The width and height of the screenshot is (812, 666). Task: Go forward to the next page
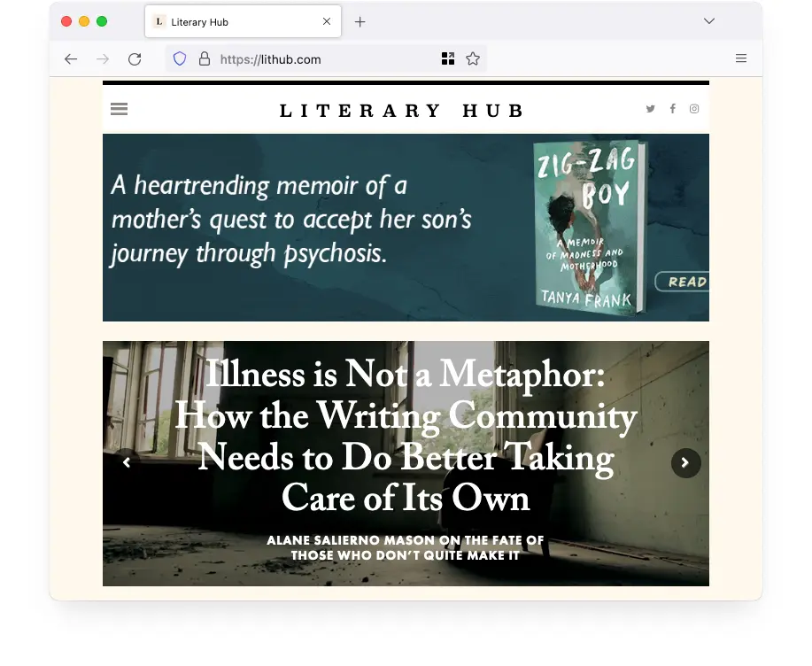tap(103, 59)
